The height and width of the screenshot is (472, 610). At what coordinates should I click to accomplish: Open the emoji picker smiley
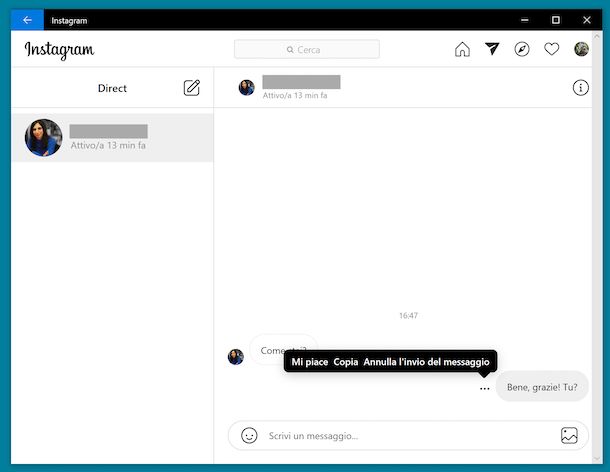249,435
